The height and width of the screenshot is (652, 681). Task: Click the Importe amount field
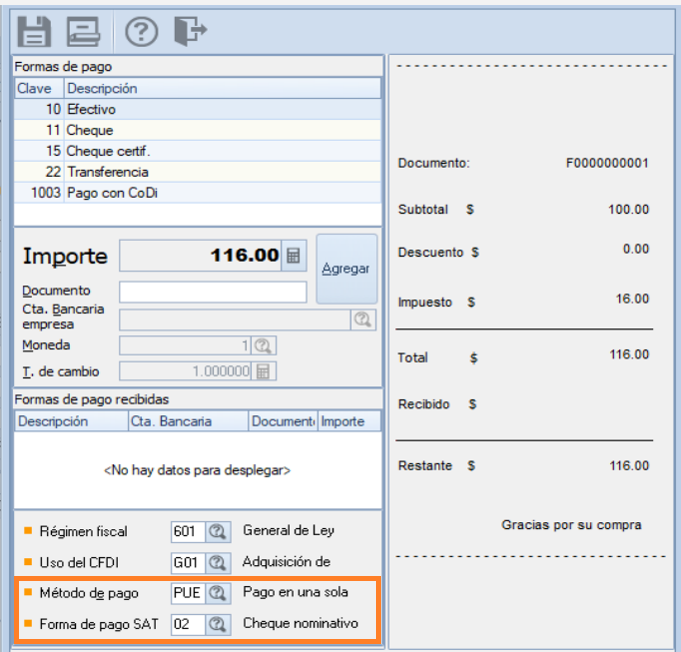(x=201, y=255)
